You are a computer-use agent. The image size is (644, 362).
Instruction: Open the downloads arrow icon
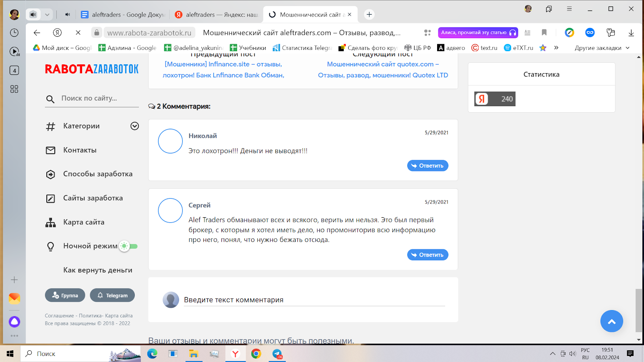point(631,33)
